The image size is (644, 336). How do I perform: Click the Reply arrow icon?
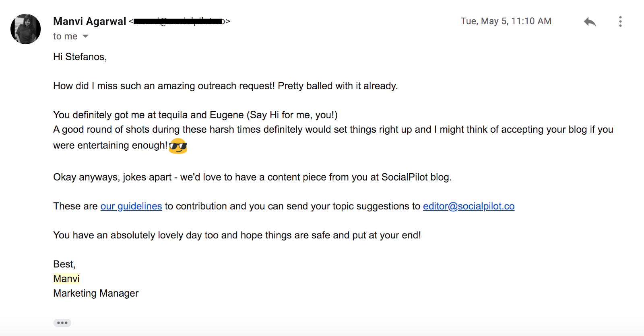(x=590, y=22)
